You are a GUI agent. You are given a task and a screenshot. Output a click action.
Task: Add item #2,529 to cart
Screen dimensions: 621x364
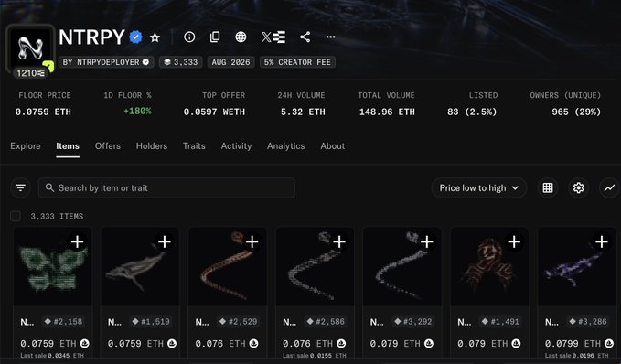(252, 241)
